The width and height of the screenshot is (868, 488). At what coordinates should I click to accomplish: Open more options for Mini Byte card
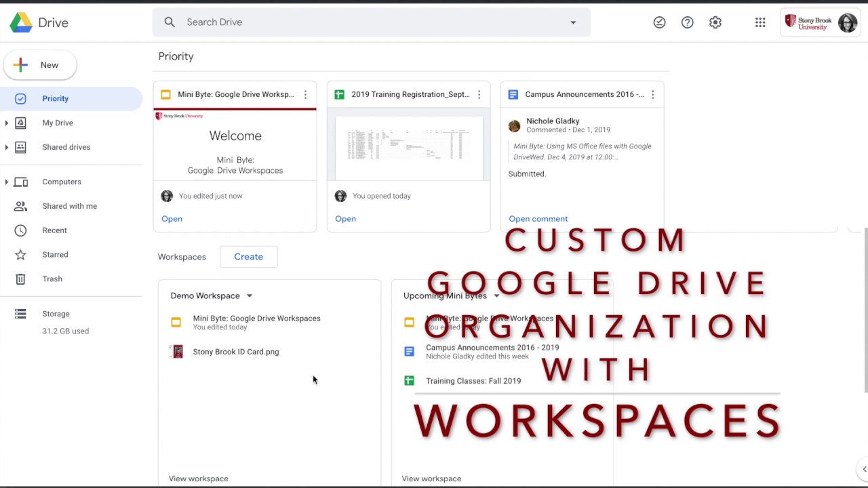[x=305, y=95]
